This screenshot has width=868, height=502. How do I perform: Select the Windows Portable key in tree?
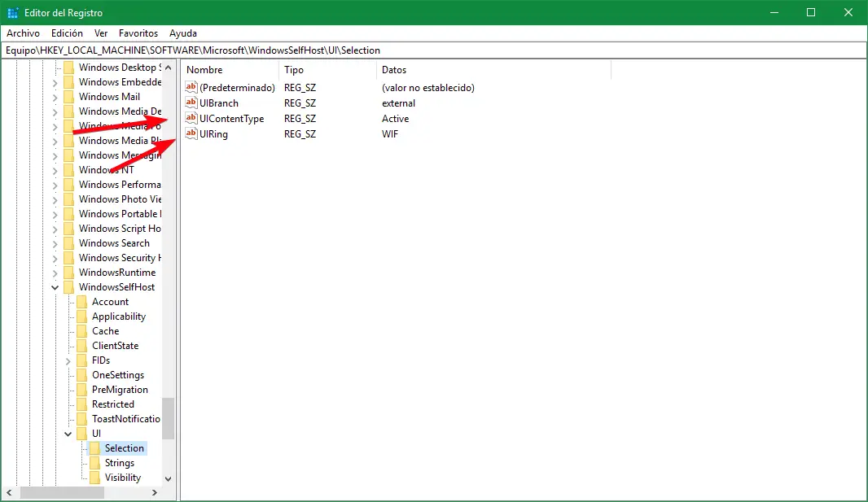(120, 214)
